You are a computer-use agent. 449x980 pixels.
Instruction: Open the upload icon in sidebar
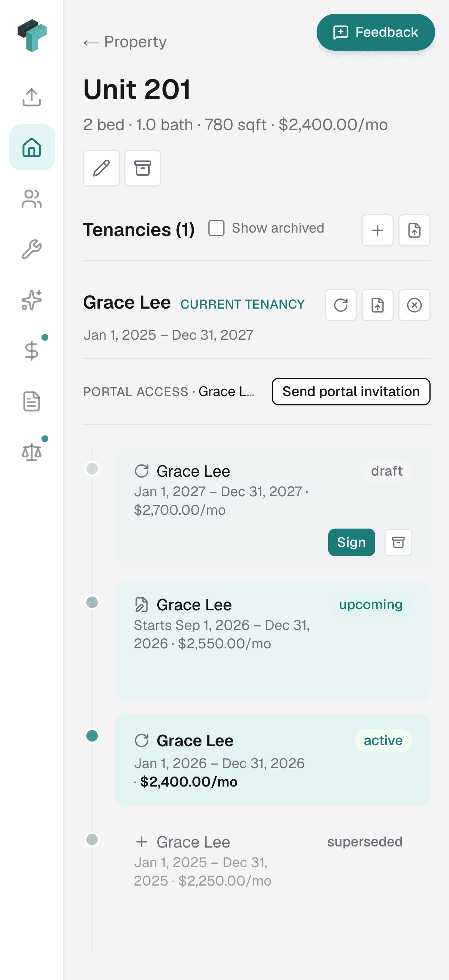point(32,97)
